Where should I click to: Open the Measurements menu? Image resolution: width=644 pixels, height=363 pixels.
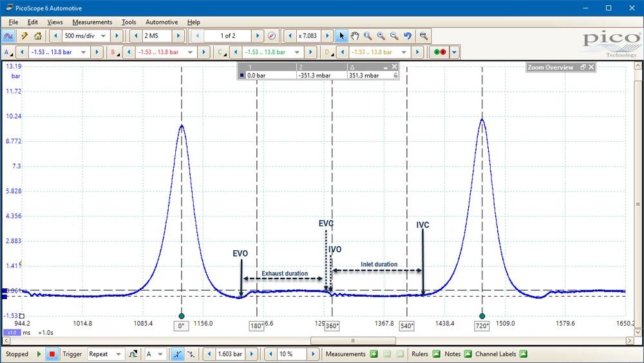[92, 22]
